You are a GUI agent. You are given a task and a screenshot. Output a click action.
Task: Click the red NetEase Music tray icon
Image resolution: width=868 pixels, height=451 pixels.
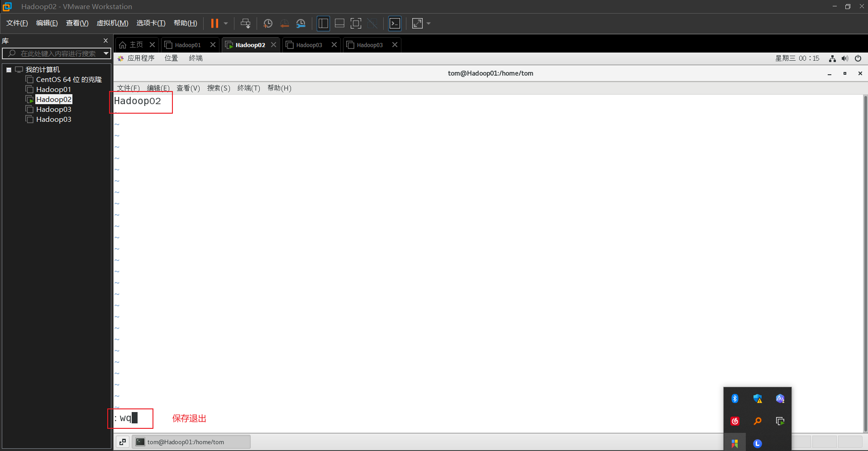pos(735,421)
